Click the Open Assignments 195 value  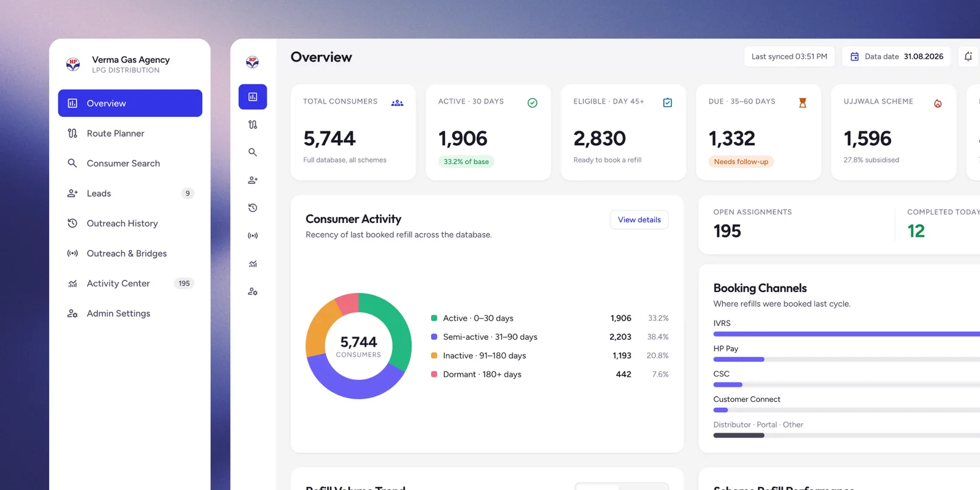pos(727,231)
